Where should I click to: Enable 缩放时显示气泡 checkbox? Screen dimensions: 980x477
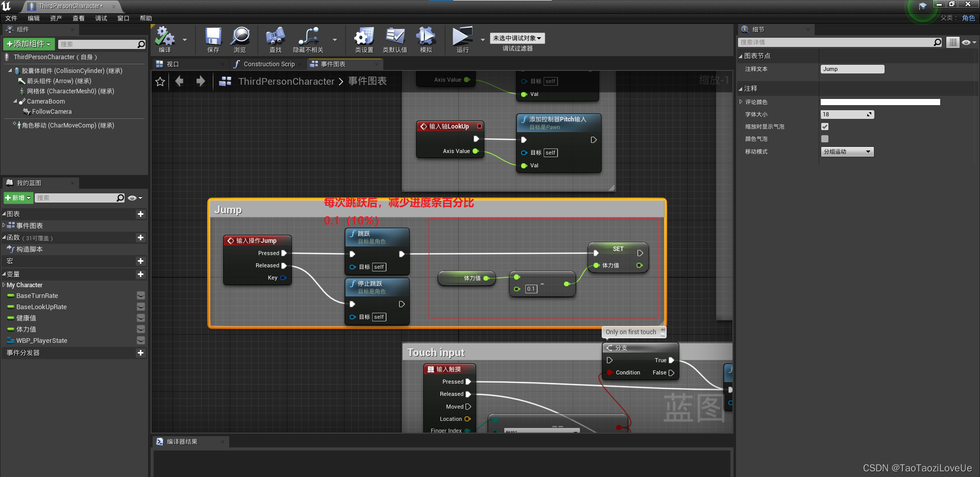(825, 127)
